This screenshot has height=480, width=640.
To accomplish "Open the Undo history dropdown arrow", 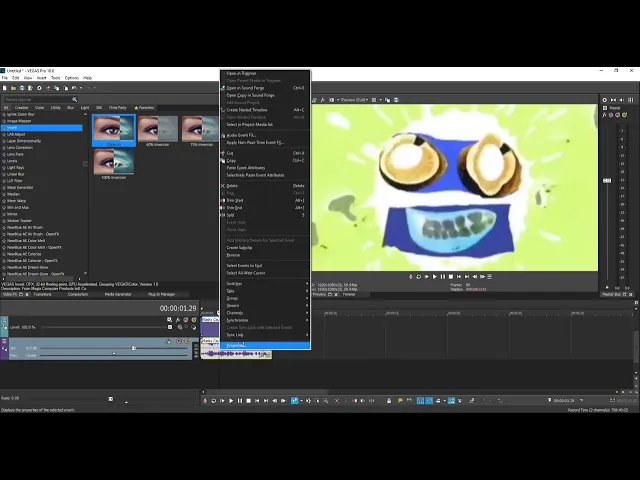I will [81, 88].
